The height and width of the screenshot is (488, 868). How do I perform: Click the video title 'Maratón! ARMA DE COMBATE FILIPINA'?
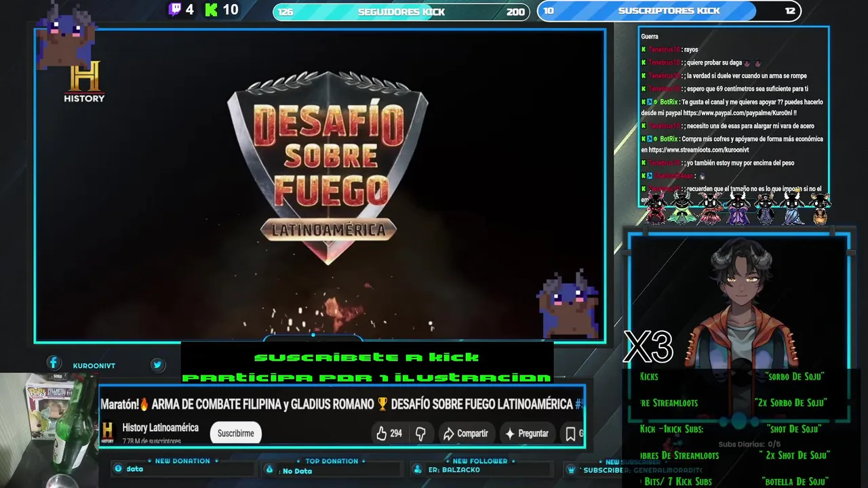pyautogui.click(x=341, y=404)
